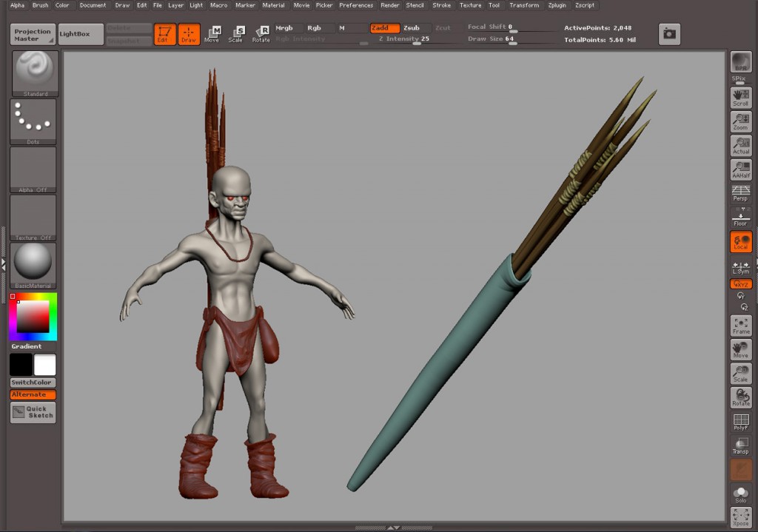Toggle Transp transparency mode
Image resolution: width=758 pixels, height=532 pixels.
coord(740,445)
